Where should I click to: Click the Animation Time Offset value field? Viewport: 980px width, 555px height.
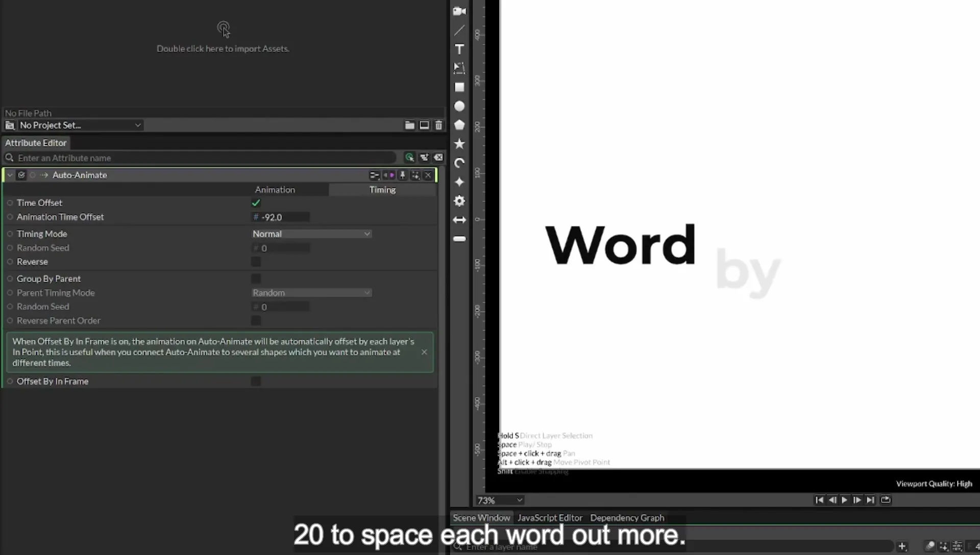pyautogui.click(x=281, y=217)
